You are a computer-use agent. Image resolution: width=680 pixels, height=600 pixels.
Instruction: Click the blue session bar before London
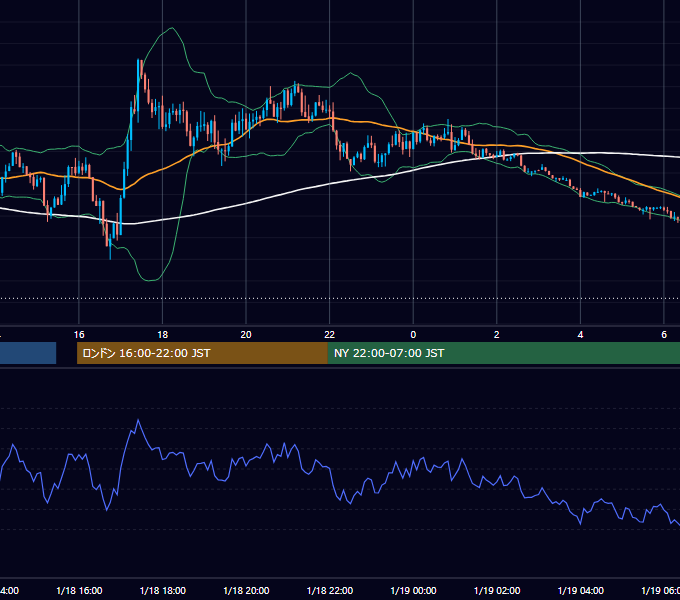point(28,353)
